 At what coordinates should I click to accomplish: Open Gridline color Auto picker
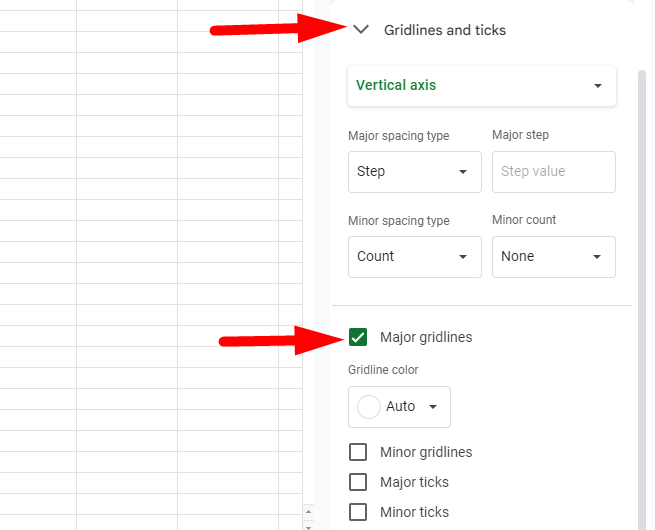click(399, 407)
